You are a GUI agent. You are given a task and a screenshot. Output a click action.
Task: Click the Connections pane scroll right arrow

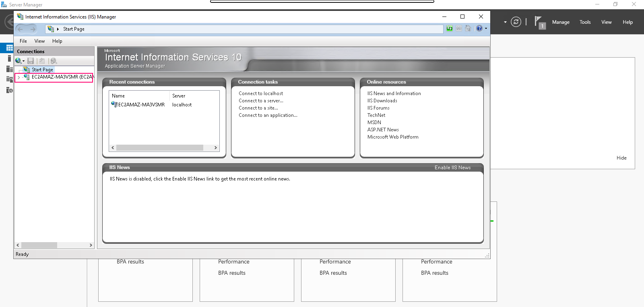91,245
